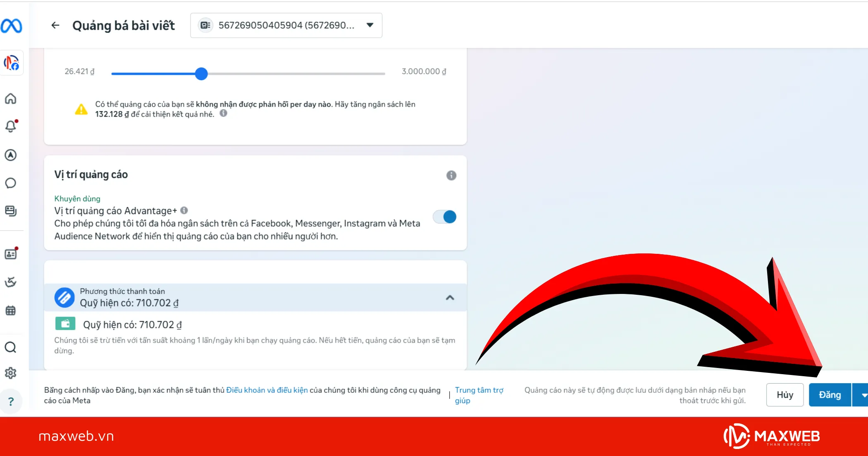Click the Hủy cancel button
Screen dimensions: 868x456
(x=785, y=395)
